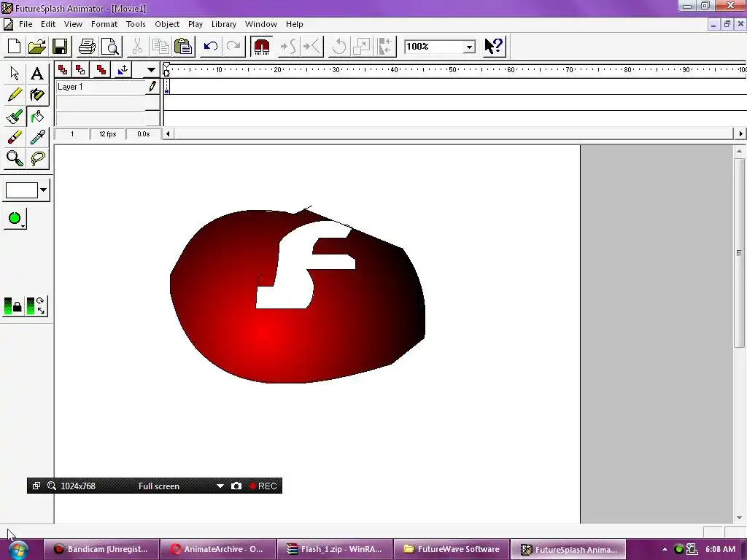Start Bandicam REC recording

263,486
